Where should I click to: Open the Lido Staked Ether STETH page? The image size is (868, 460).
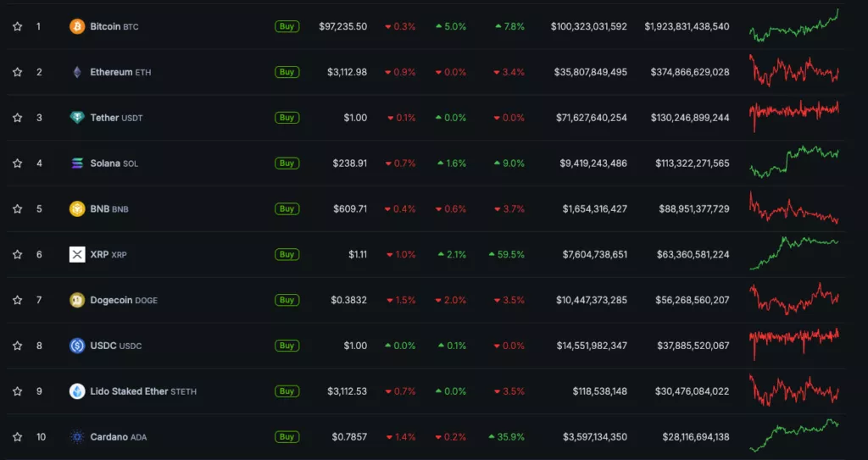(x=143, y=391)
